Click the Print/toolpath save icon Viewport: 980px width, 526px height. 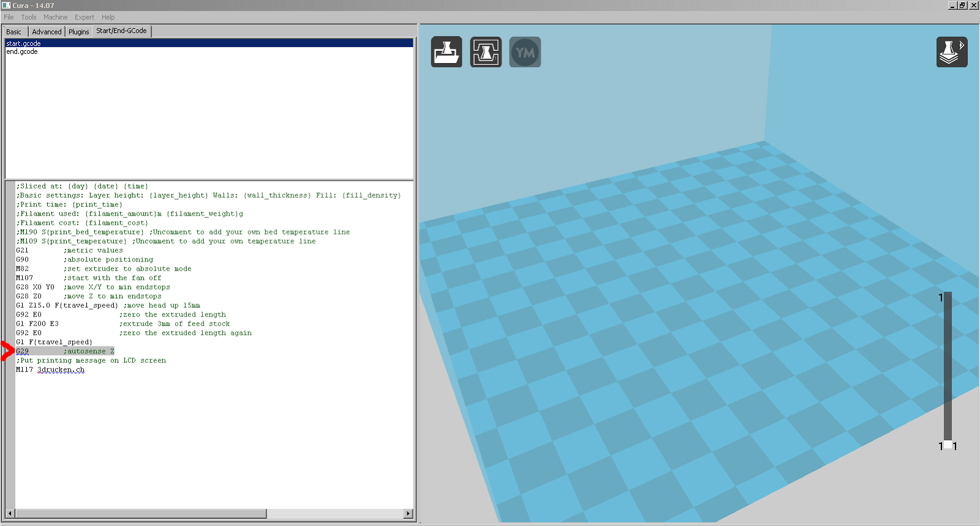tap(486, 52)
